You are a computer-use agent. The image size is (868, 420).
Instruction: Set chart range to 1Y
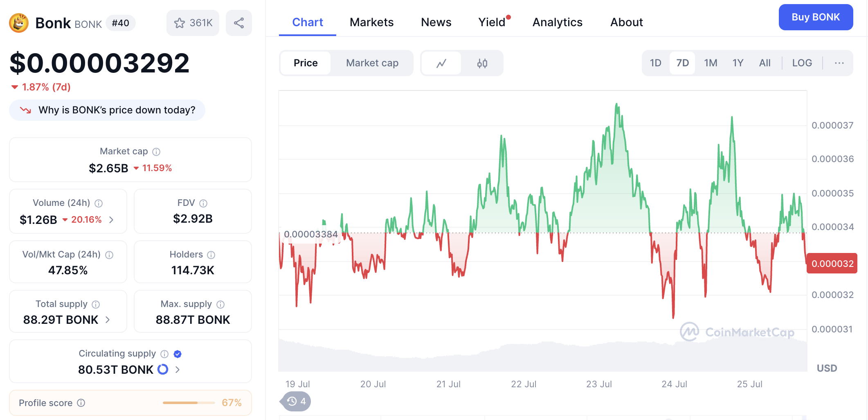click(738, 63)
